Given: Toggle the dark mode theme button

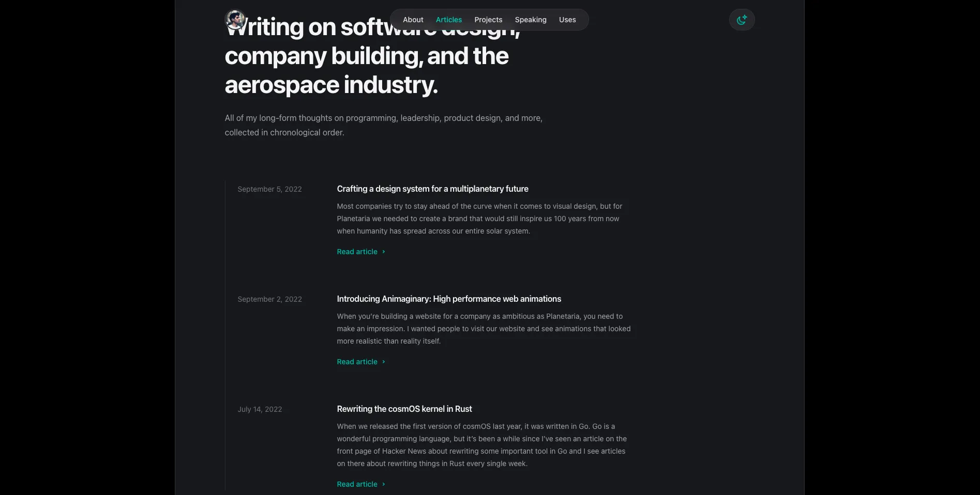Looking at the screenshot, I should pyautogui.click(x=742, y=20).
